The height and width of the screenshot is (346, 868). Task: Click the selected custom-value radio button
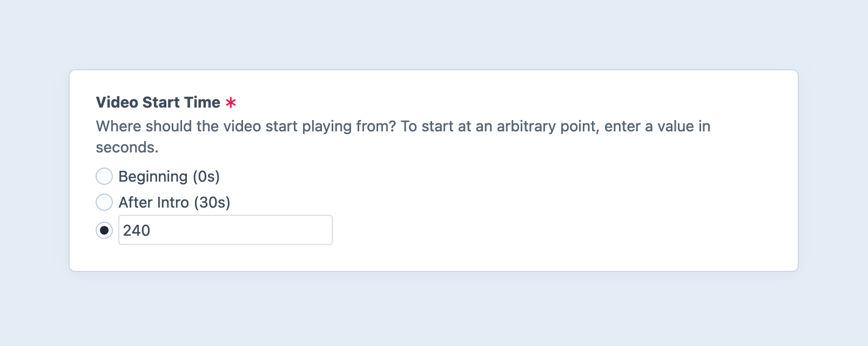[104, 230]
